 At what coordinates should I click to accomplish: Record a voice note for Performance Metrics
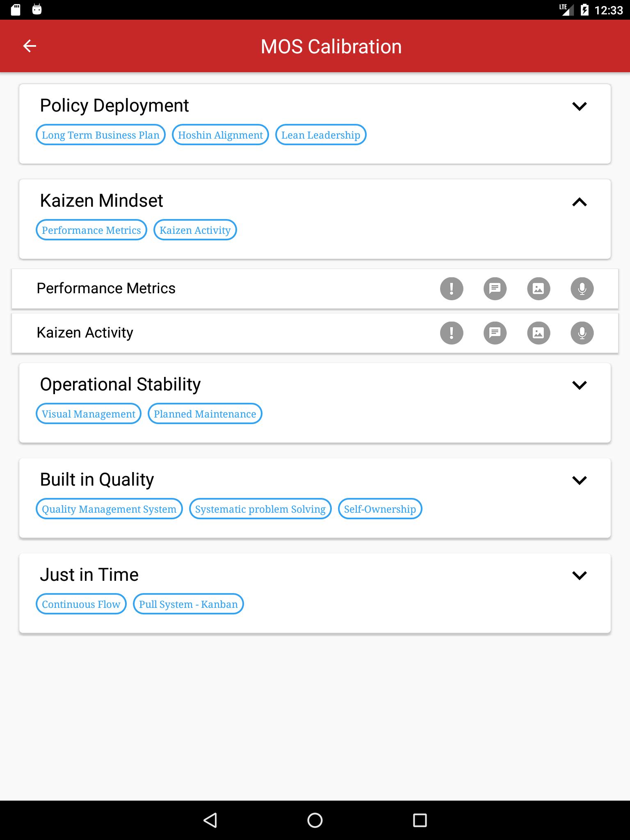tap(582, 288)
